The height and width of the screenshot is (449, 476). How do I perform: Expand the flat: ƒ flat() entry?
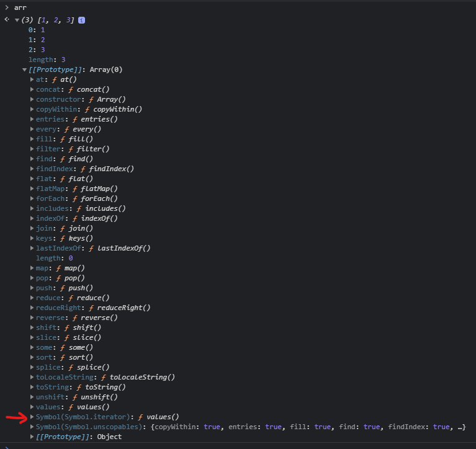[32, 179]
